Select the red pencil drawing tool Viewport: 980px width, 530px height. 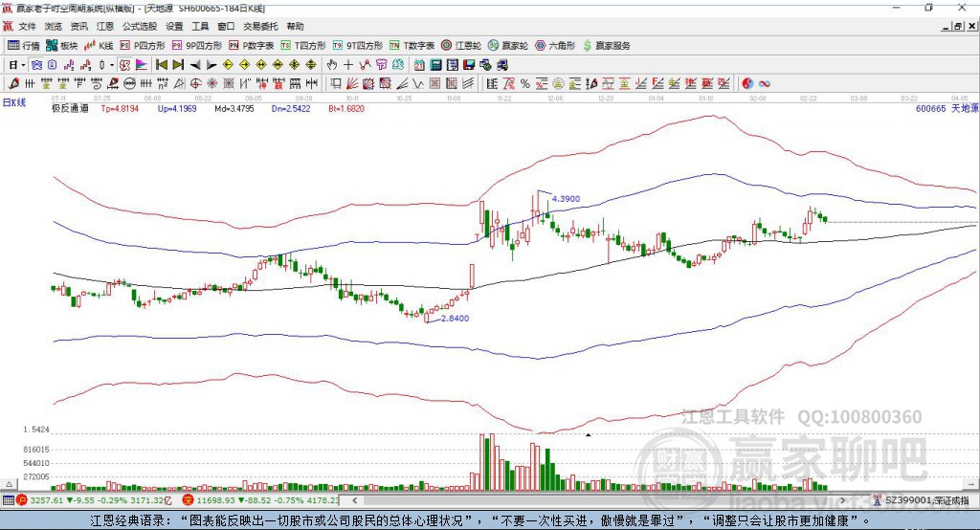[13, 84]
